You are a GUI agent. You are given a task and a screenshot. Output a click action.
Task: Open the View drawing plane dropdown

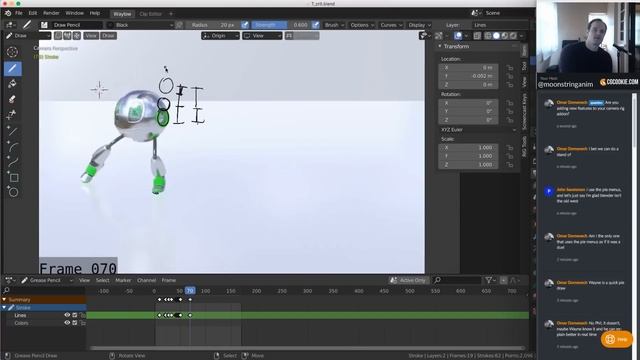tap(262, 36)
